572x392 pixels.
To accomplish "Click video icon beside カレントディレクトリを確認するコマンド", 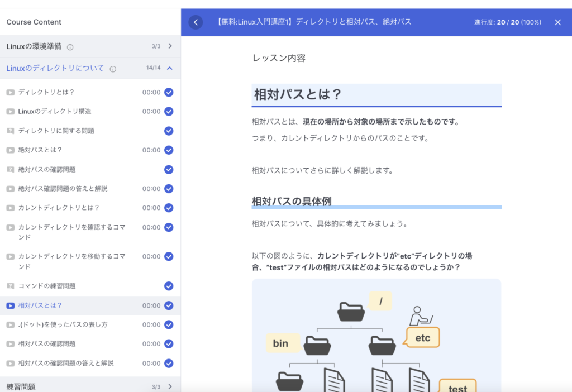I will pos(11,227).
